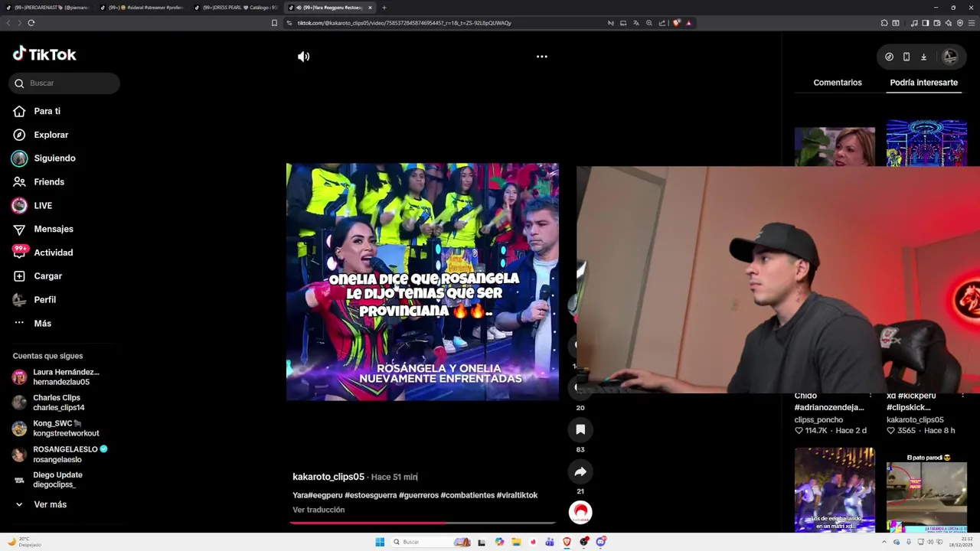Open browser hamburger menu

[971, 23]
